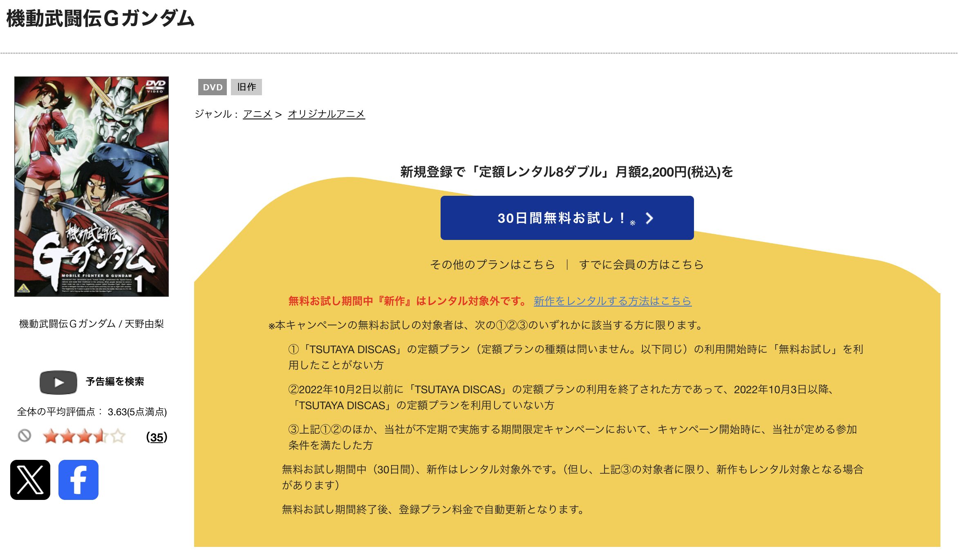The width and height of the screenshot is (958, 560).
Task: Open the アニメ genre link
Action: pyautogui.click(x=257, y=114)
